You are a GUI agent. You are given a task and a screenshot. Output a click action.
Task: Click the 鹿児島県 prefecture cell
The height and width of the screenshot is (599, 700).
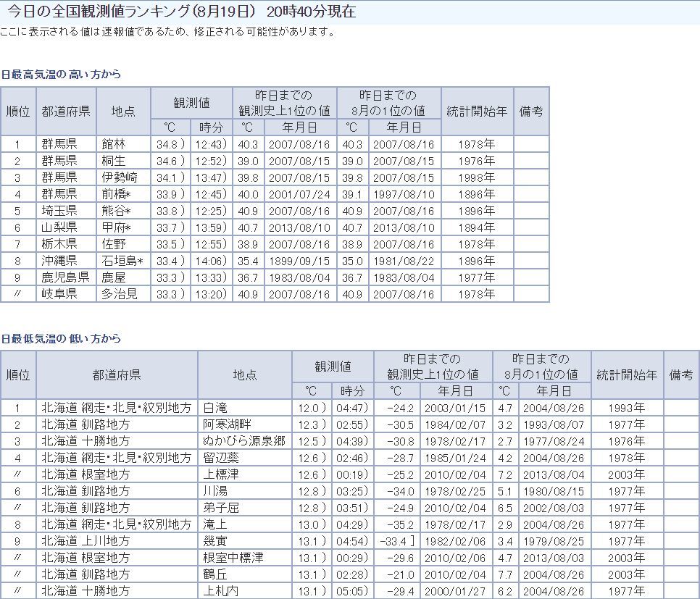point(65,277)
